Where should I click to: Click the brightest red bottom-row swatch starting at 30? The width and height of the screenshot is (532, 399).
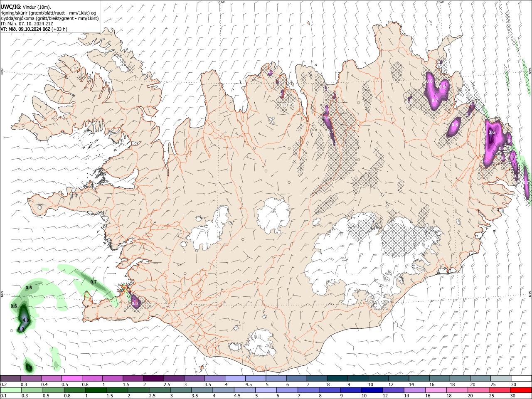[521, 390]
